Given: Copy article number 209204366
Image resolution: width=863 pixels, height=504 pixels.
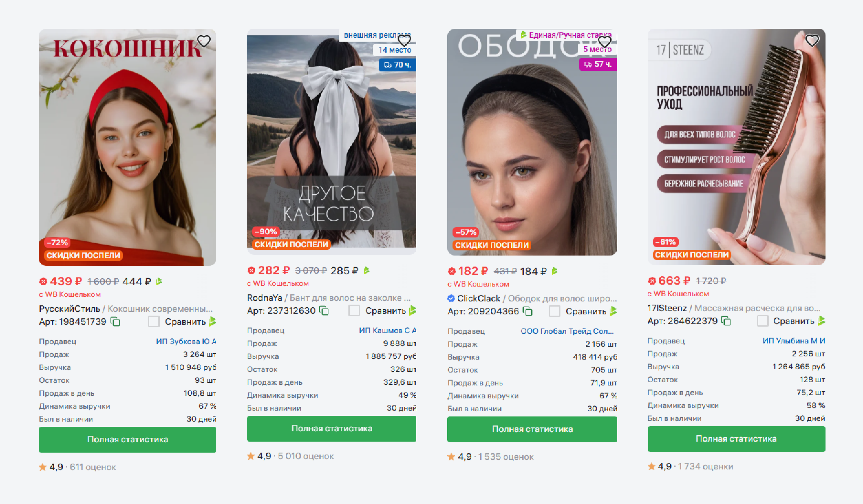Looking at the screenshot, I should tap(528, 312).
